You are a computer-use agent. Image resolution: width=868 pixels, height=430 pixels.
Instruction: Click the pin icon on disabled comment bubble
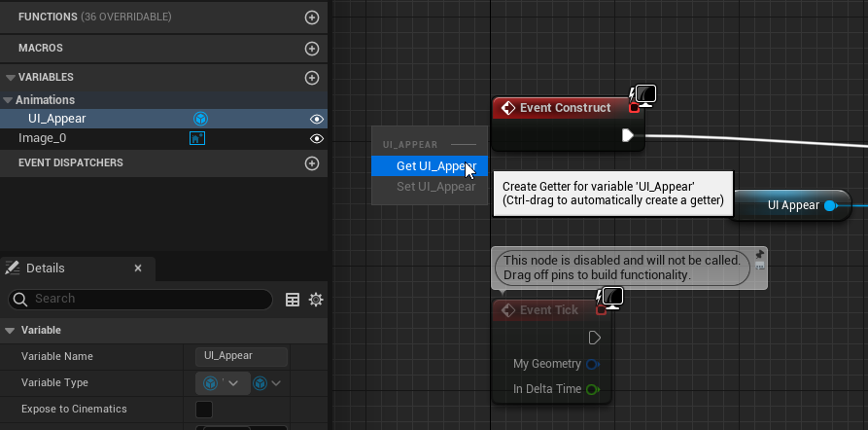[759, 254]
